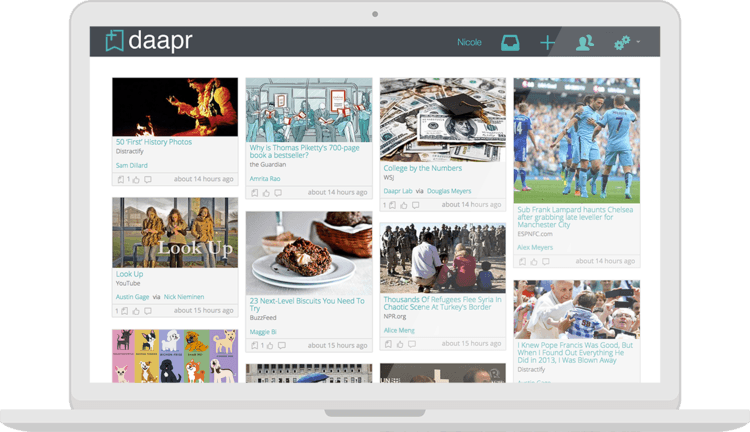This screenshot has width=750, height=432.
Task: Click 'BuzzFeed' source text
Action: pos(263,318)
